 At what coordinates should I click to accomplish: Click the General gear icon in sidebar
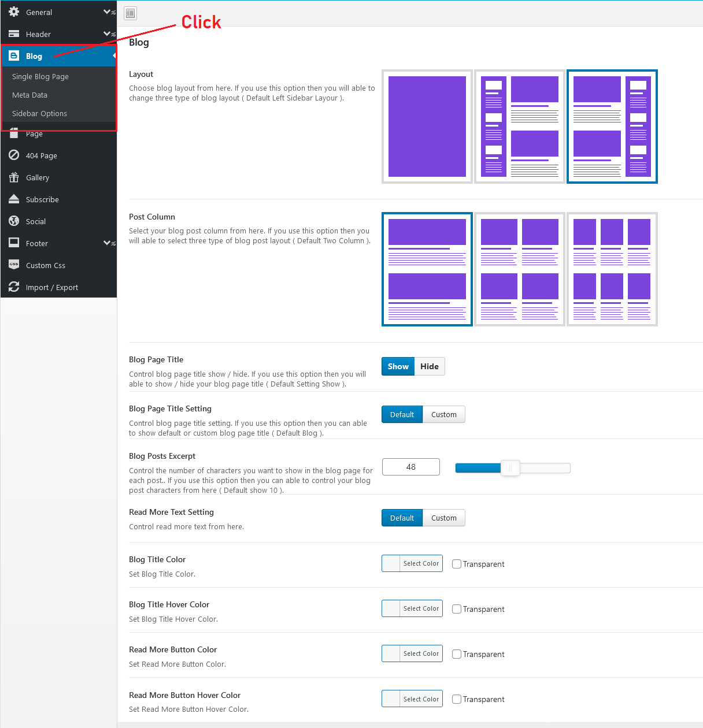[14, 12]
